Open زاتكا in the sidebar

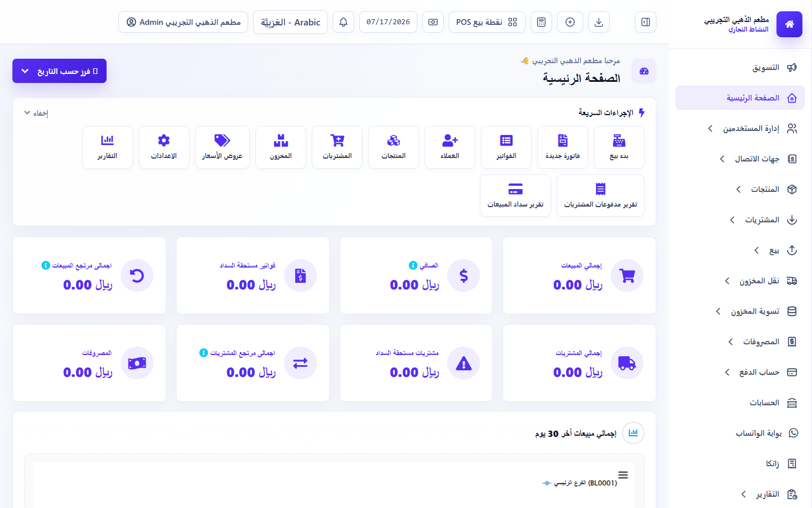pyautogui.click(x=740, y=464)
